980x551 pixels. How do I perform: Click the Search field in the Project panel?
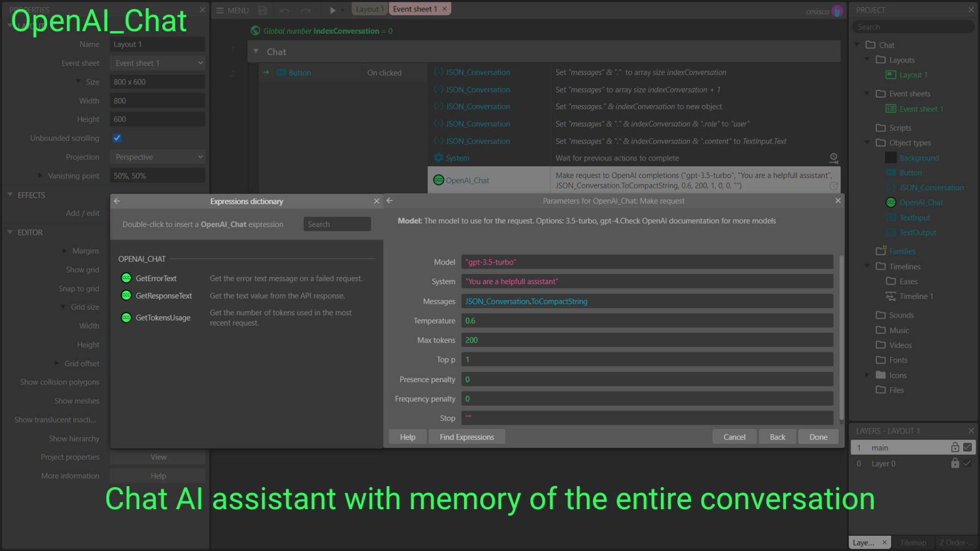[x=913, y=26]
